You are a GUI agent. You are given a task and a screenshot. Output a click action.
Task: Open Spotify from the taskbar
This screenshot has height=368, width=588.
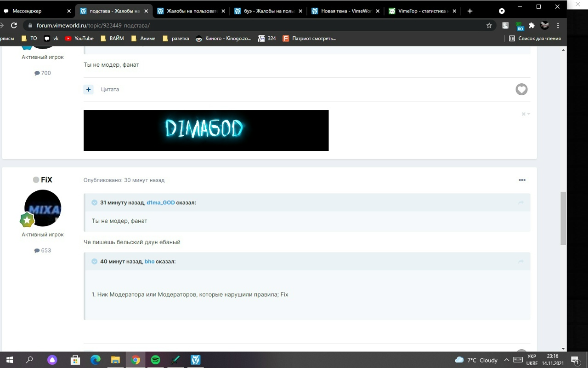coord(155,360)
